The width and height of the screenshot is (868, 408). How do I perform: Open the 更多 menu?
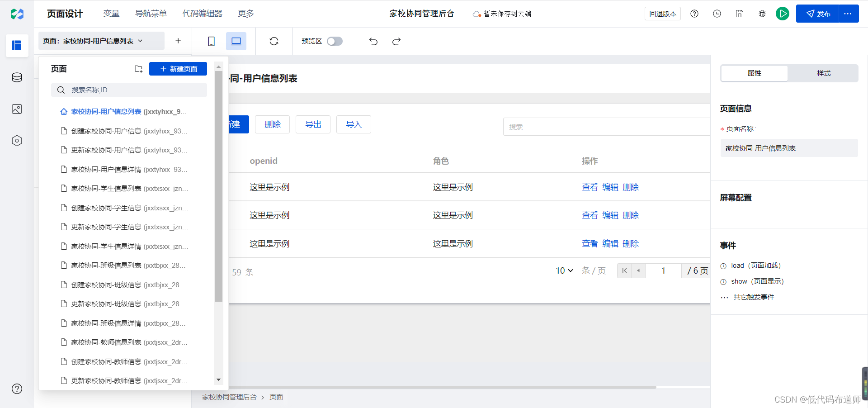[246, 14]
